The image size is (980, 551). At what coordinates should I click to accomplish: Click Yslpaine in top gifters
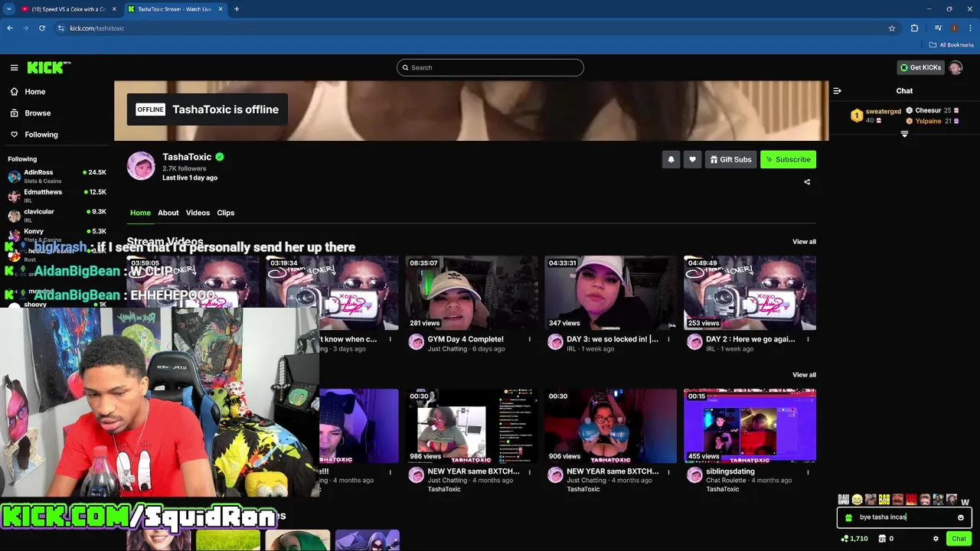pos(928,121)
